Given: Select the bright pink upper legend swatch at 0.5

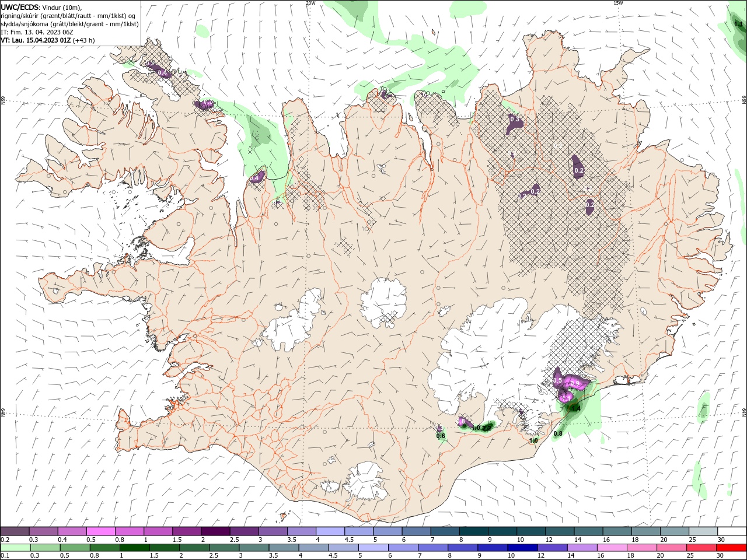Looking at the screenshot, I should point(100,531).
